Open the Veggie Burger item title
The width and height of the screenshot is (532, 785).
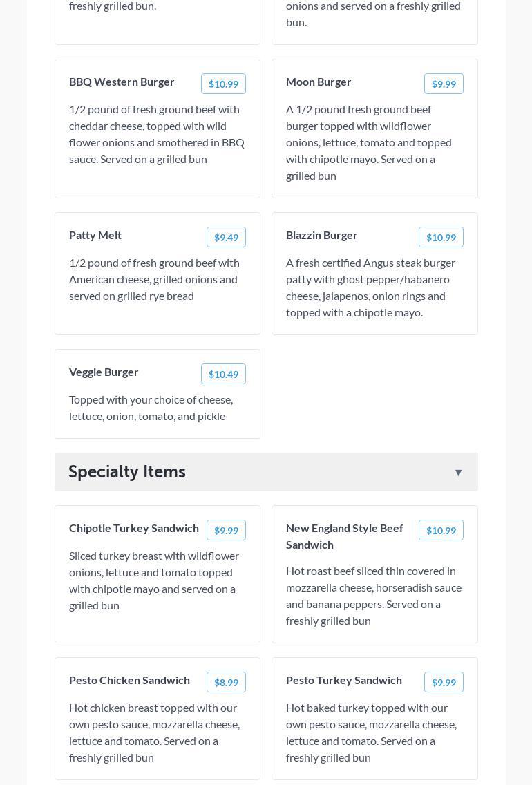click(x=104, y=372)
